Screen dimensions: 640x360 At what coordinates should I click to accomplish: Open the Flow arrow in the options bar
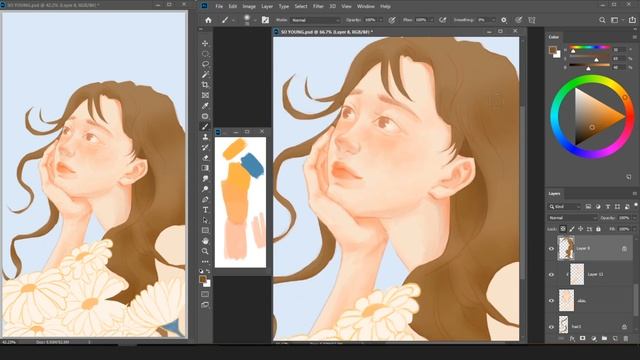431,20
